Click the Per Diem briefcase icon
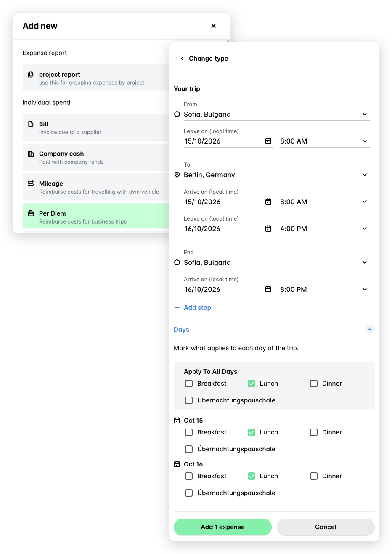 tap(31, 213)
